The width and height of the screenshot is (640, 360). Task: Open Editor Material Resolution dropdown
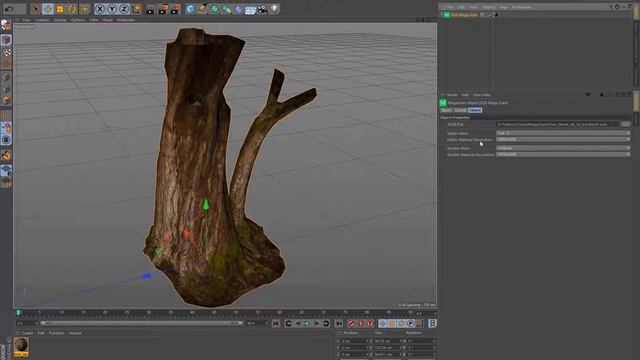[563, 139]
